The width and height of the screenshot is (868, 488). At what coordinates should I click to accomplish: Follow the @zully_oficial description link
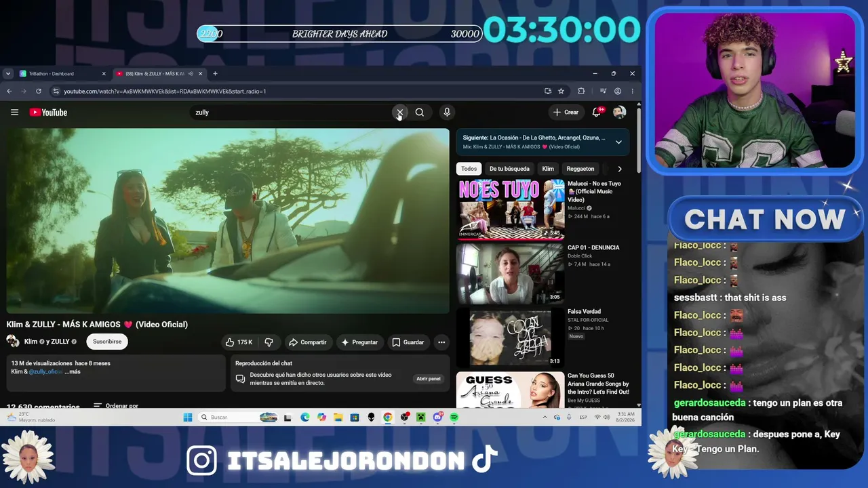coord(45,371)
